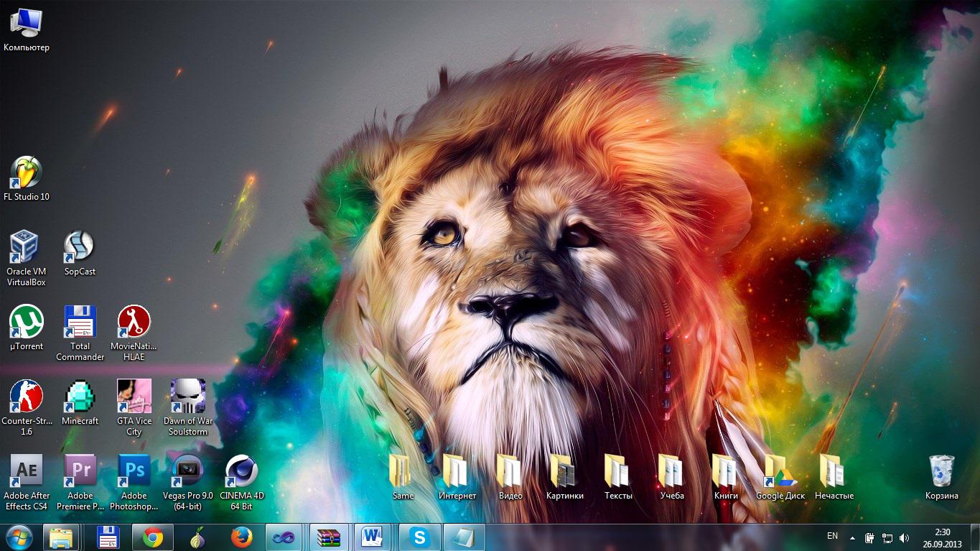Screen dimensions: 980x551
Task: Open Firefox from the taskbar
Action: (x=242, y=537)
